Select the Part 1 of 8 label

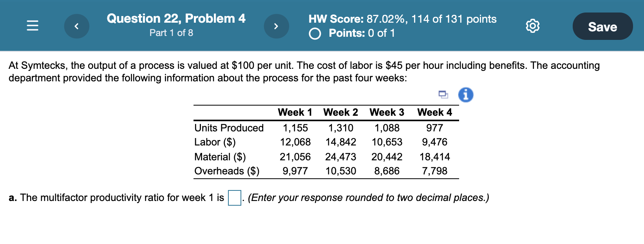point(171,33)
